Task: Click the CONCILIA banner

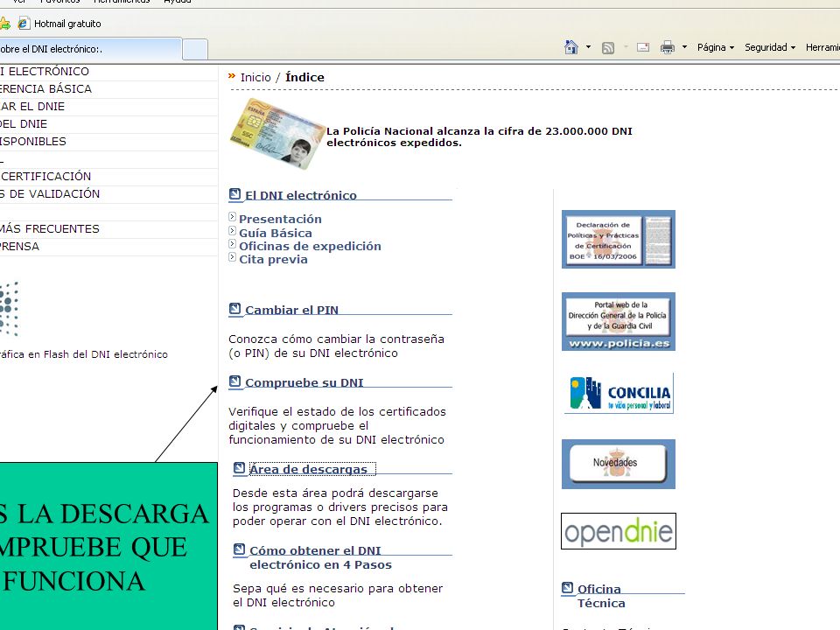Action: point(619,393)
